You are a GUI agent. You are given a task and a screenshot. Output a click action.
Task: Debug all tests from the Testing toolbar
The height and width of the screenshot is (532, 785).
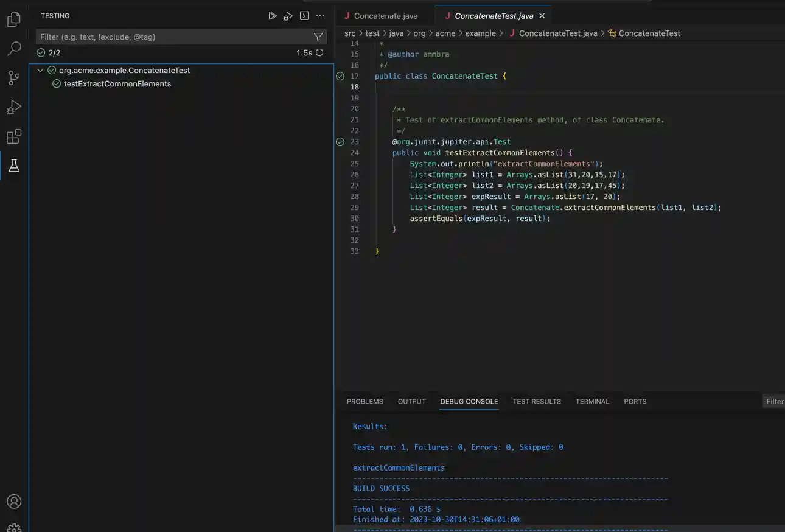pyautogui.click(x=288, y=15)
